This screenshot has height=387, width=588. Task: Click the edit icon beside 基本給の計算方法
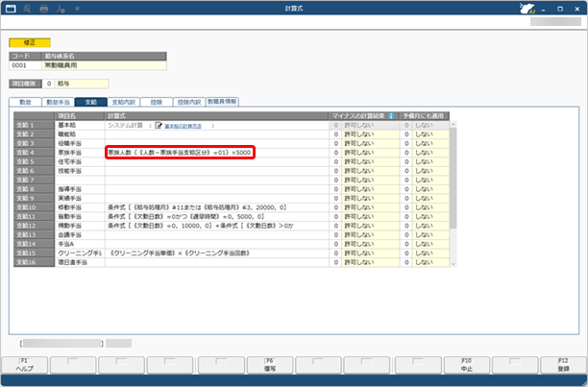coord(159,125)
